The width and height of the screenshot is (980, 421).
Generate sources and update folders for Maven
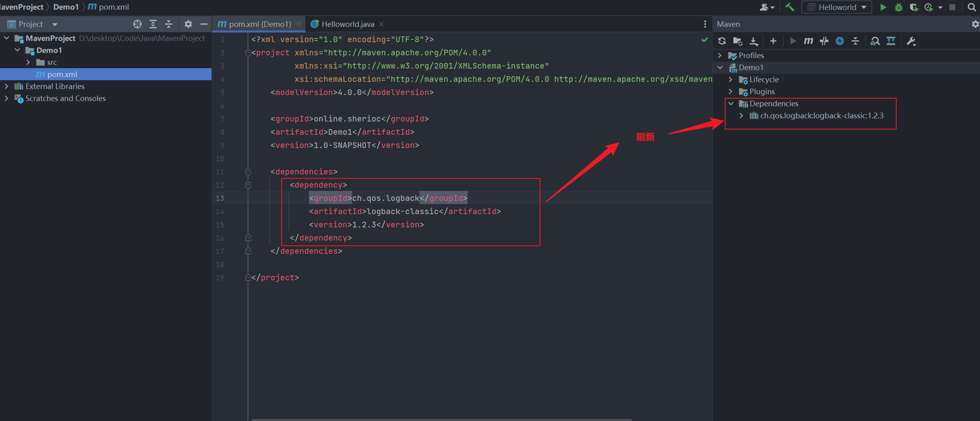click(738, 41)
